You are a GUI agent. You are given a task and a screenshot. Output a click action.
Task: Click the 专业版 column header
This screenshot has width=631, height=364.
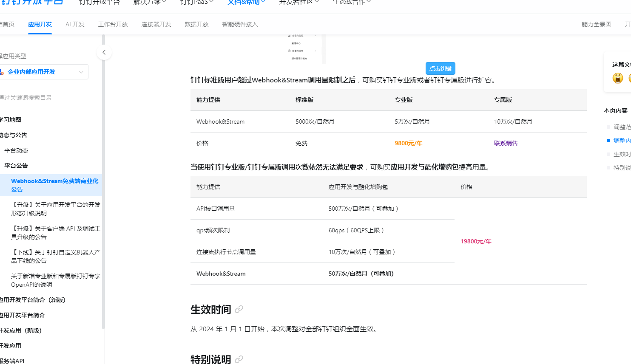coord(404,100)
